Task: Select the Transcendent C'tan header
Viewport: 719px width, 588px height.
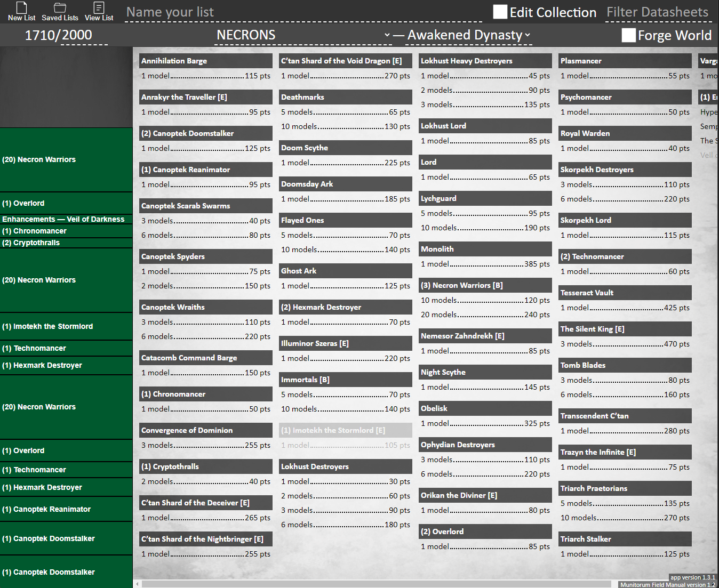Action: pyautogui.click(x=625, y=416)
